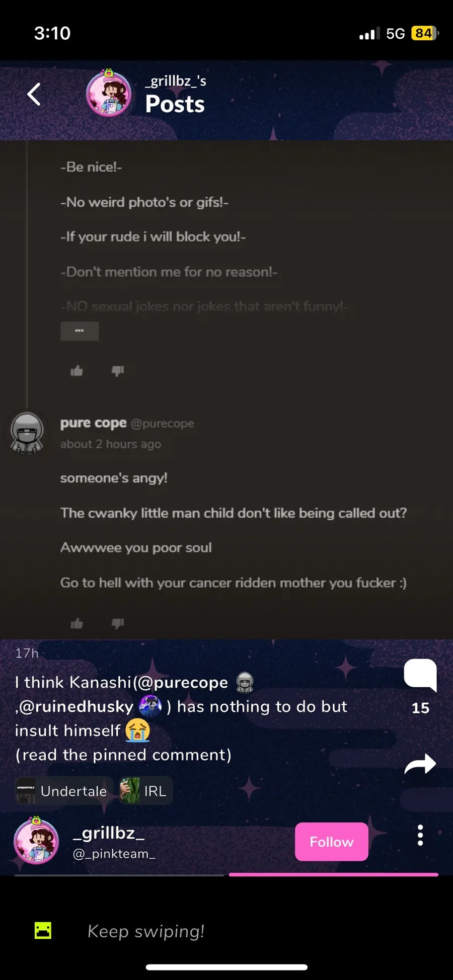Open the @purecope mention
This screenshot has width=453, height=980.
tap(183, 683)
